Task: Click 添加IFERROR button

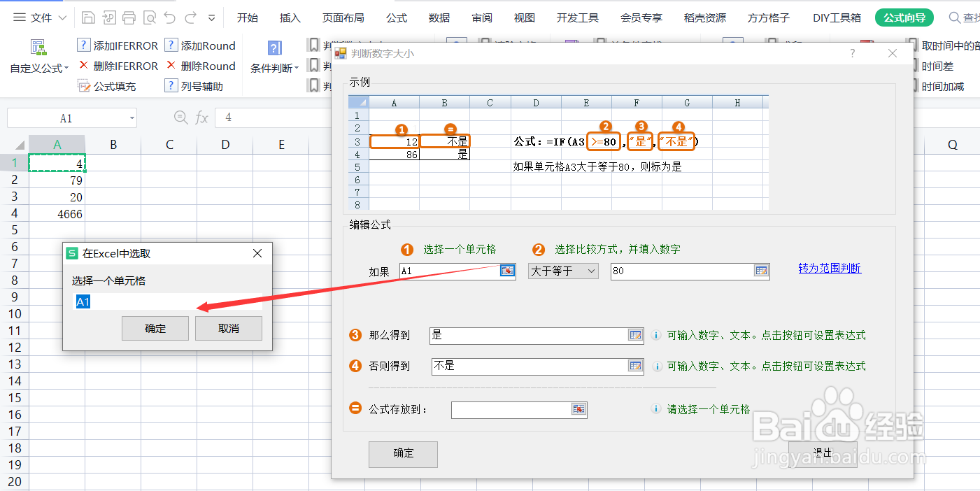Action: click(x=118, y=45)
